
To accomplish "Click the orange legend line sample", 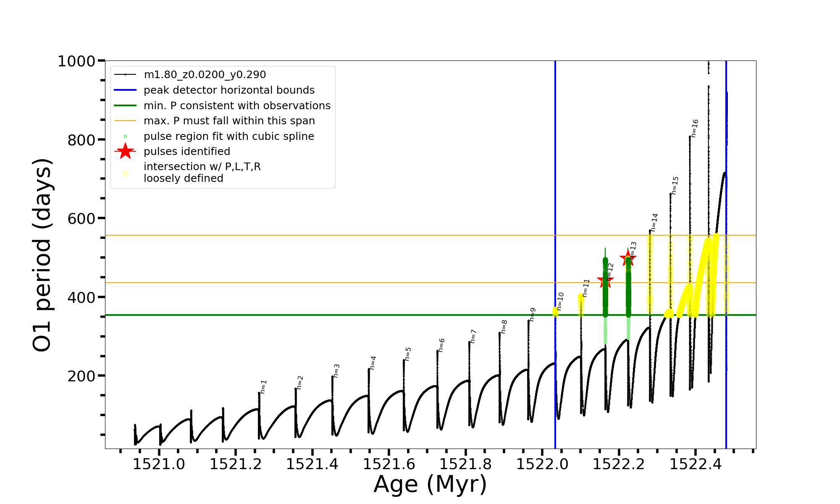I will coord(125,121).
